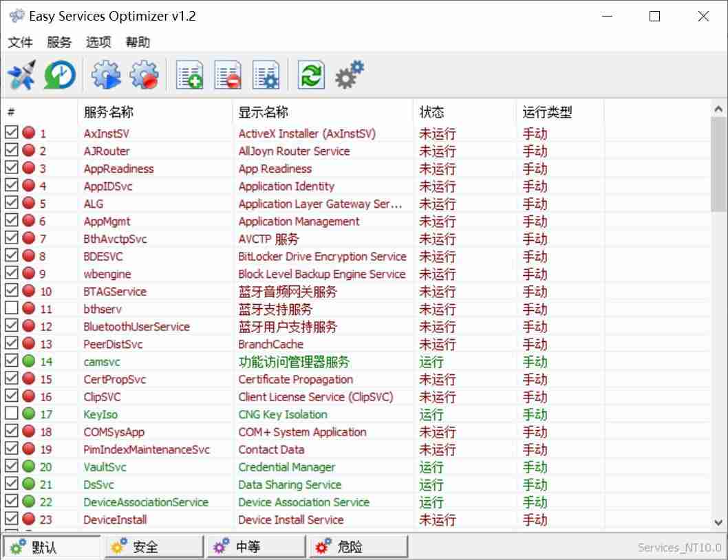The image size is (728, 560).
Task: Select the 默认 preset tab
Action: coord(52,547)
